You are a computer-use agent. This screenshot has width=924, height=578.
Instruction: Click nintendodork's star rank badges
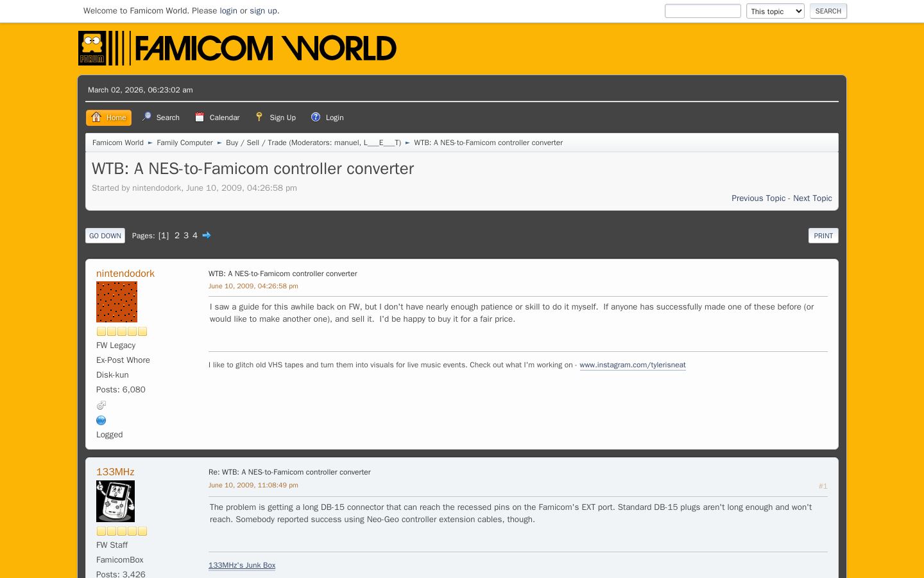[x=122, y=331]
